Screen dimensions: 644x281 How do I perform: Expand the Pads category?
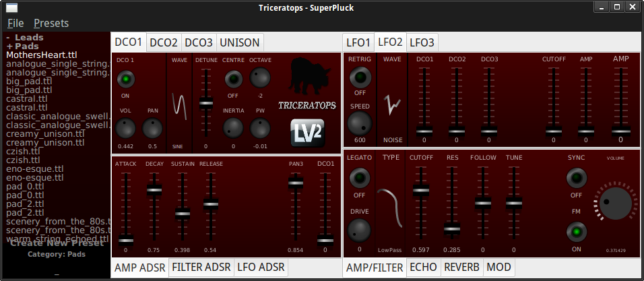tap(23, 46)
